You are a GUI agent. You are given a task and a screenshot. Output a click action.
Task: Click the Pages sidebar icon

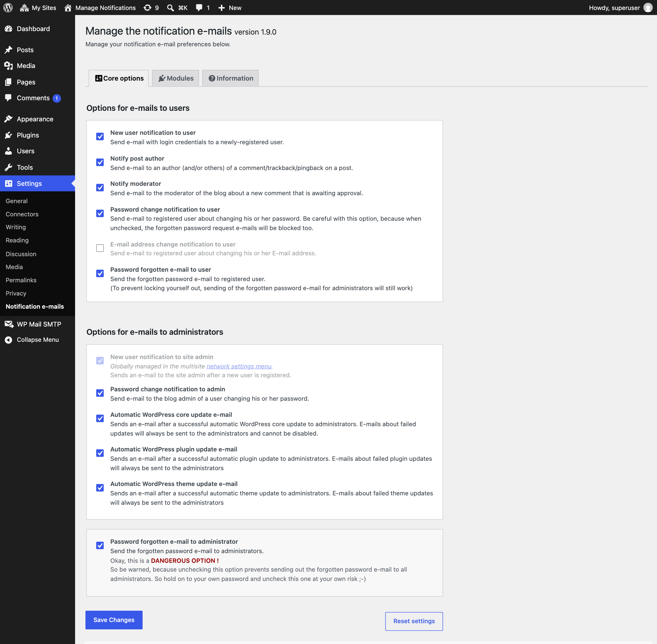click(9, 82)
